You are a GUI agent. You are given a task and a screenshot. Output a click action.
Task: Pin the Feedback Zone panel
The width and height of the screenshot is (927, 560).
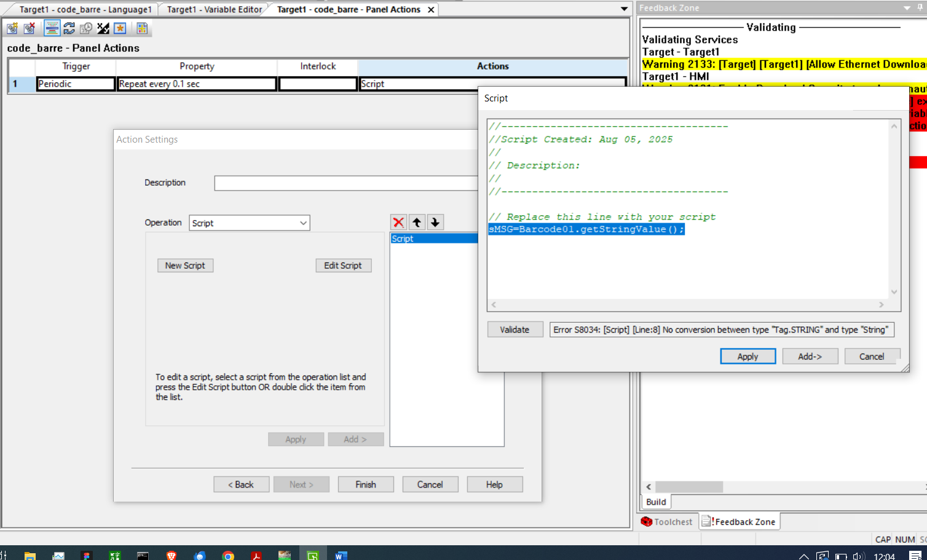[920, 8]
